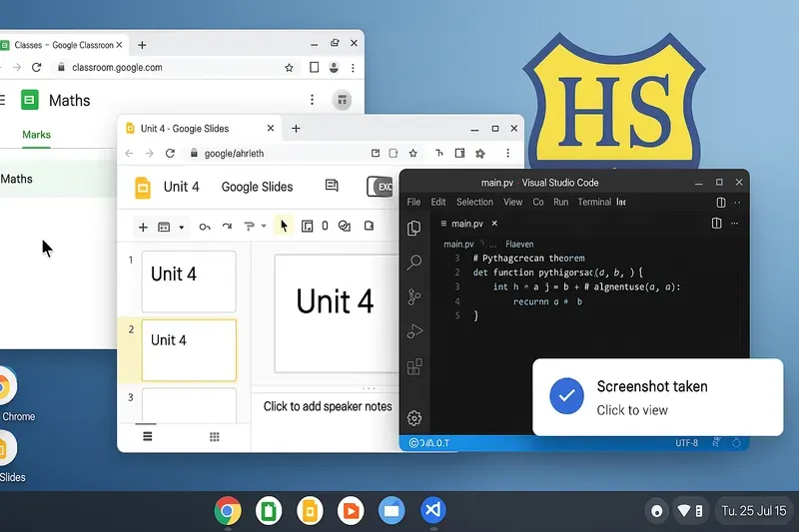799x532 pixels.
Task: Open the Classroom page three-dot options menu
Action: click(x=312, y=100)
